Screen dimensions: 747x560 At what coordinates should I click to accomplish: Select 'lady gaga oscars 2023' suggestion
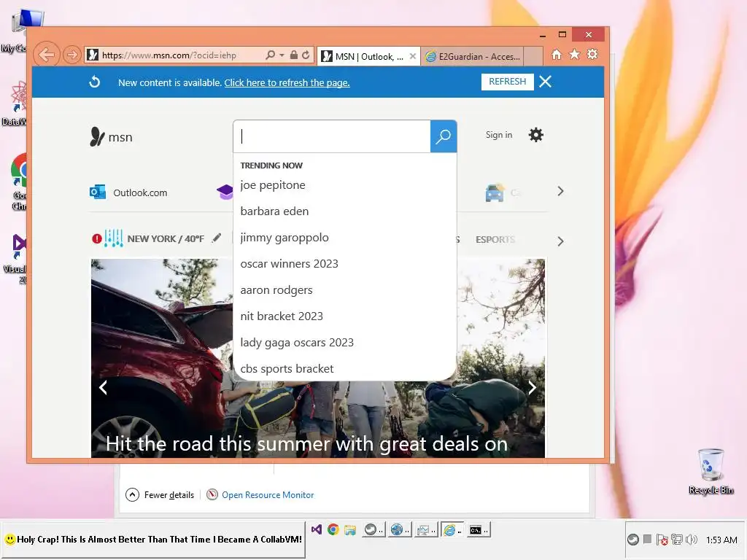pos(345,343)
